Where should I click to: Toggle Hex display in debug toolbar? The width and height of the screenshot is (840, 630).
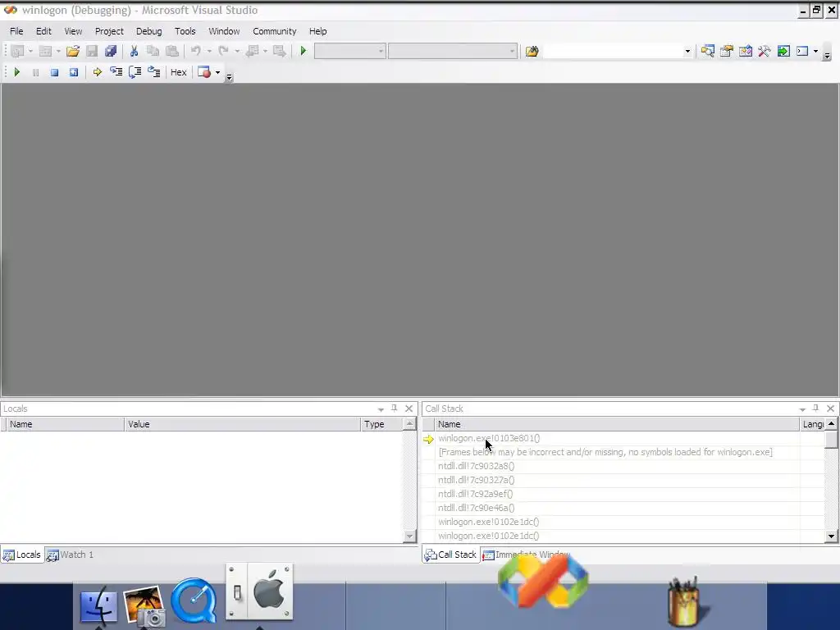178,72
